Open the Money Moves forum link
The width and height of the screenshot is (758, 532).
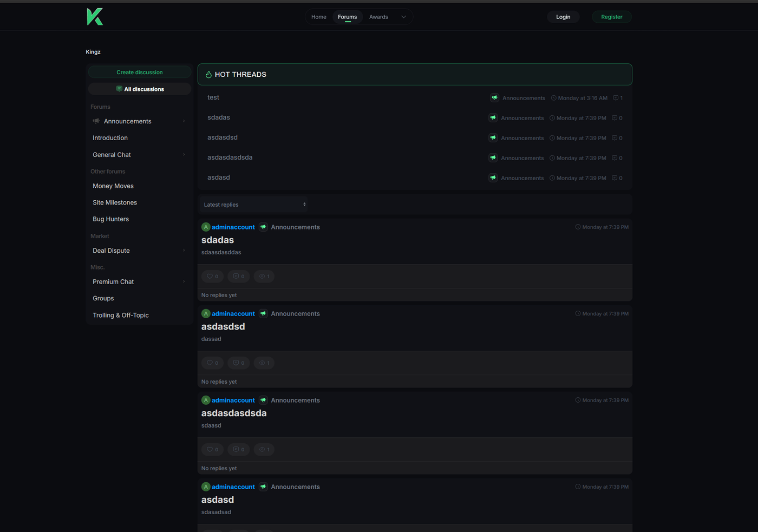point(113,186)
